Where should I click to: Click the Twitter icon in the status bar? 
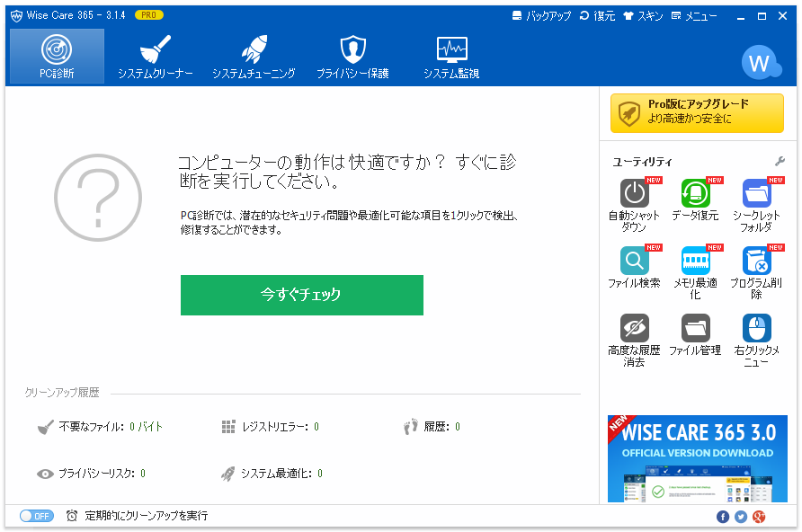[x=741, y=516]
